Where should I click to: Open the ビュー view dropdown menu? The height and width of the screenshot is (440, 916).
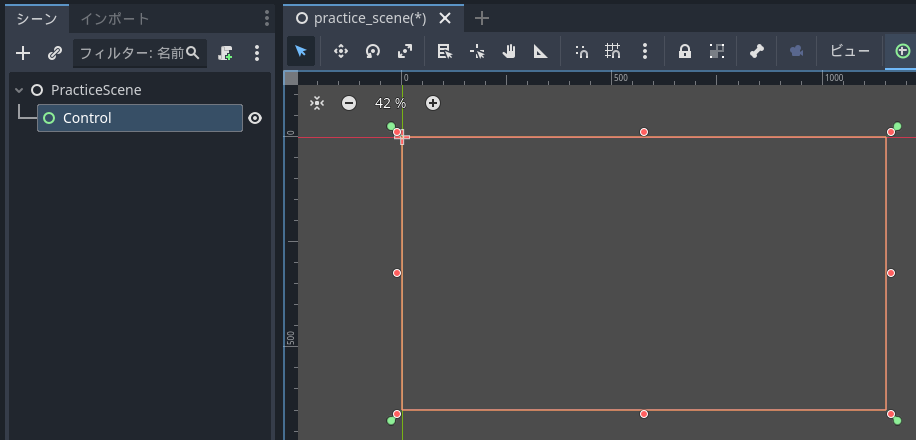point(850,52)
